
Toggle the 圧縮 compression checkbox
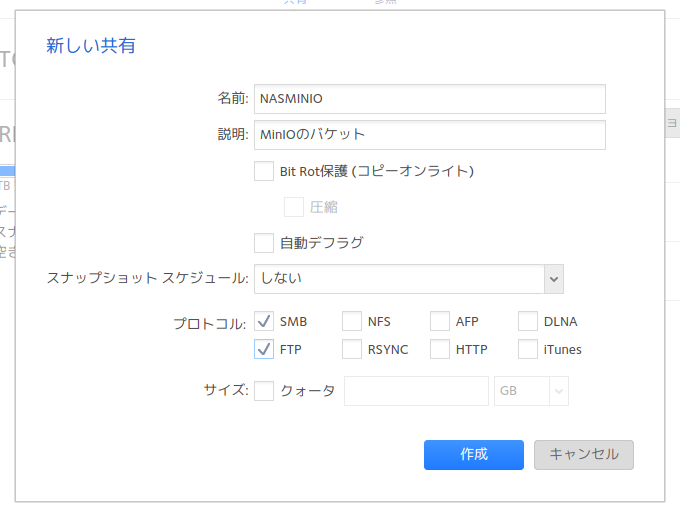pyautogui.click(x=294, y=207)
